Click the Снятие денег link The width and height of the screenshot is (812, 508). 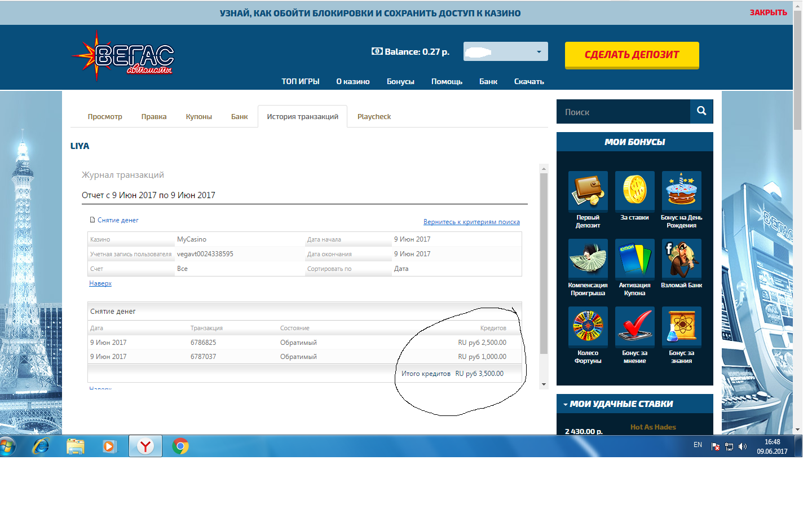tap(118, 220)
